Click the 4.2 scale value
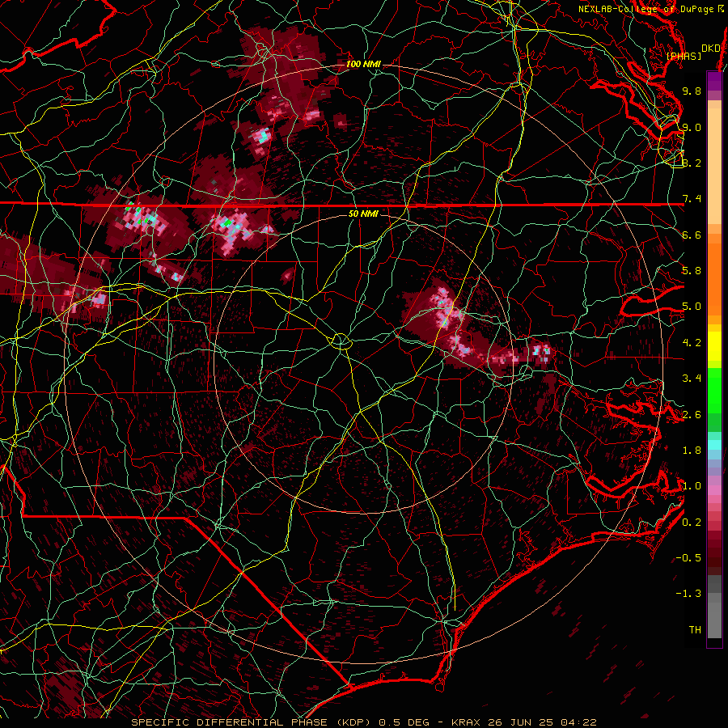Screen dimensions: 728x728 [x=692, y=343]
